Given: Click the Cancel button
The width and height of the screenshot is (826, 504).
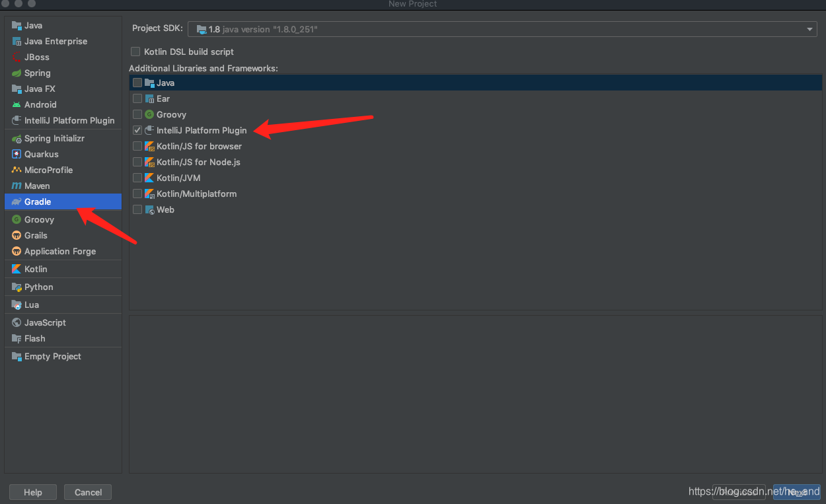Looking at the screenshot, I should [88, 492].
